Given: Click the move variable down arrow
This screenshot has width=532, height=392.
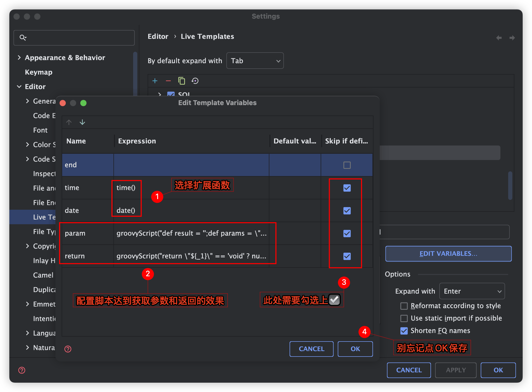Looking at the screenshot, I should click(82, 122).
